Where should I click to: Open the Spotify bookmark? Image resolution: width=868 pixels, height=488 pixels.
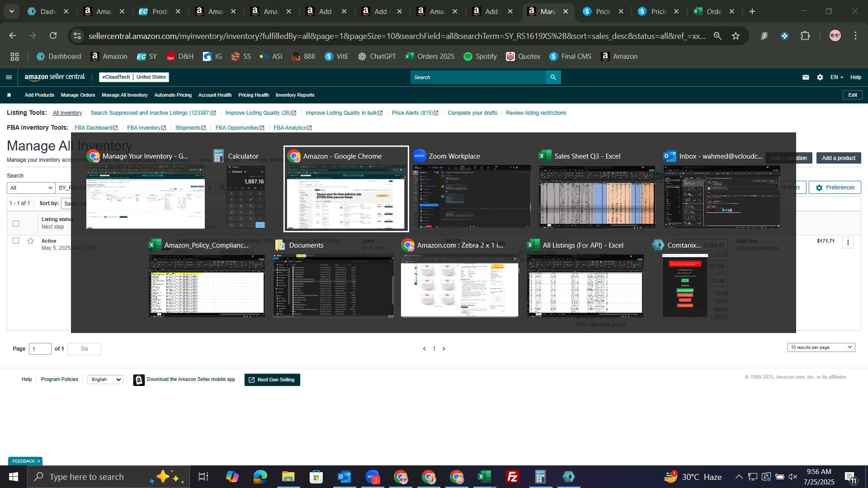pyautogui.click(x=480, y=56)
